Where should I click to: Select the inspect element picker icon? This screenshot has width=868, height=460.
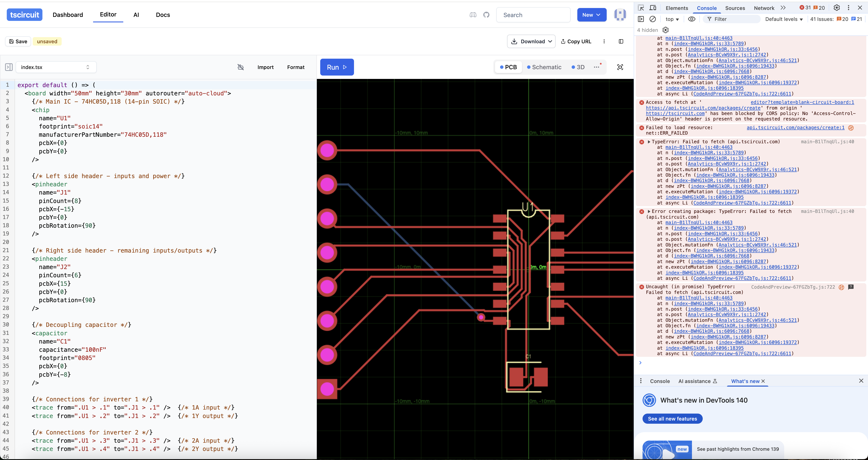[x=641, y=8]
